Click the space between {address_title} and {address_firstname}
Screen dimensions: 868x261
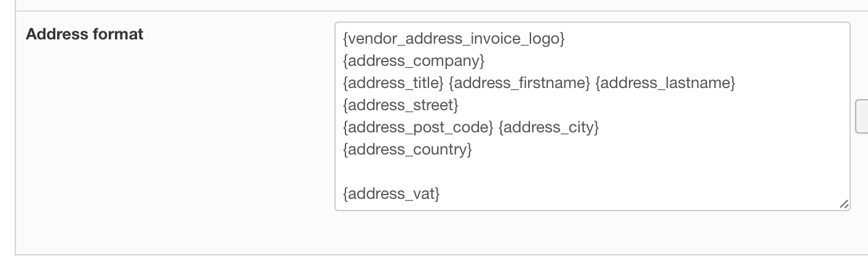coord(446,83)
